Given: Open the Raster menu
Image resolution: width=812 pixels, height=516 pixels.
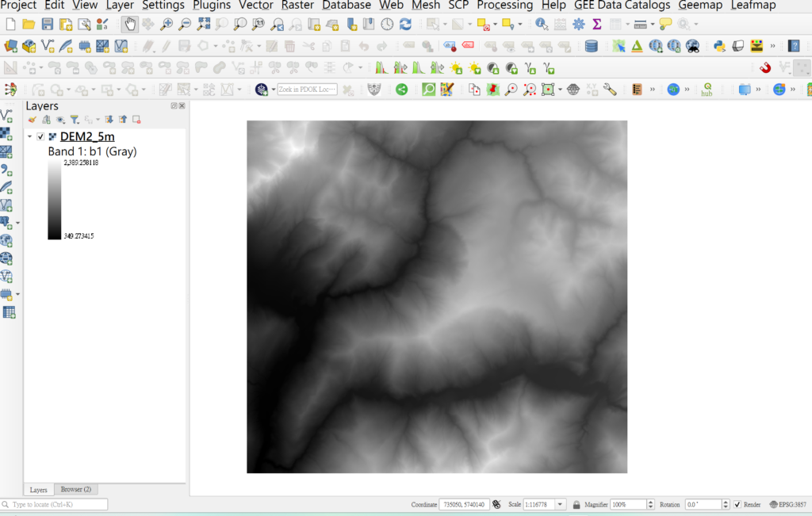Looking at the screenshot, I should tap(297, 5).
